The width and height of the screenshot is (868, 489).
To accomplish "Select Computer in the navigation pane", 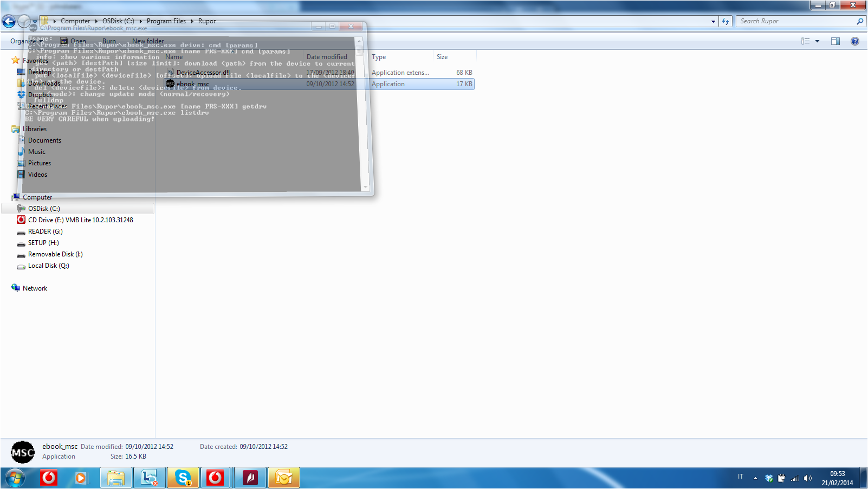I will [37, 197].
